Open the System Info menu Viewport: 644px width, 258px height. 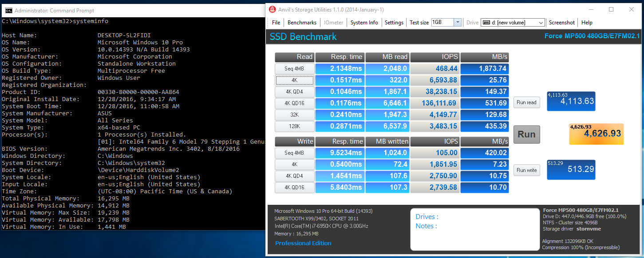point(364,23)
